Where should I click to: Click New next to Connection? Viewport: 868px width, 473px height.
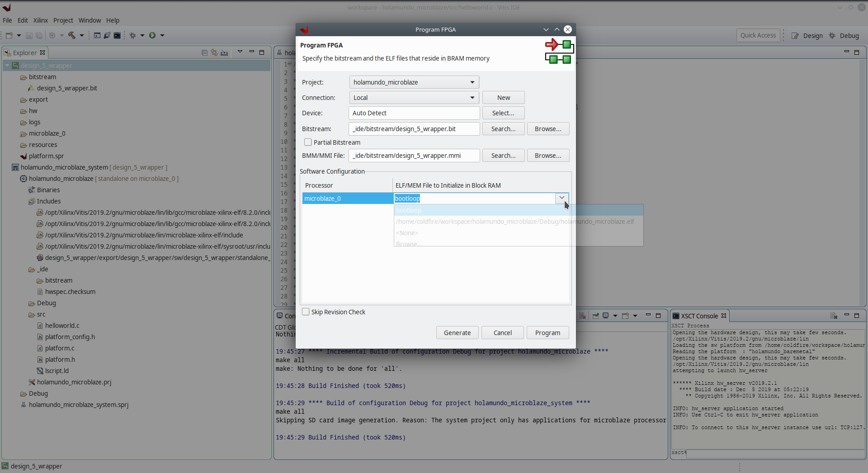tap(504, 98)
